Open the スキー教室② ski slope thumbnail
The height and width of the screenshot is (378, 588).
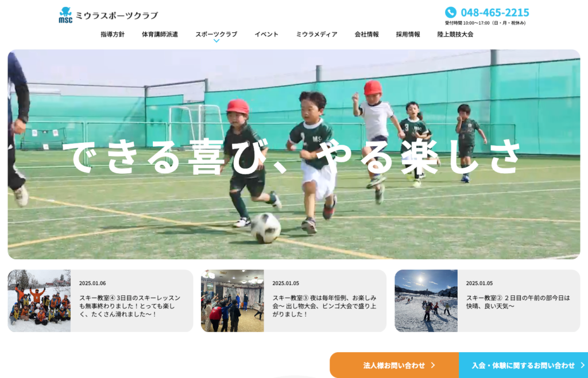(x=426, y=301)
